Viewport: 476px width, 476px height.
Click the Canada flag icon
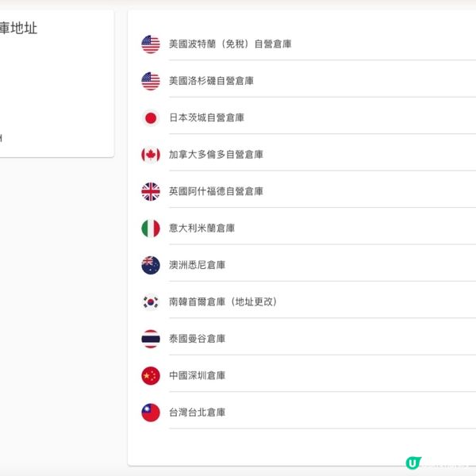click(x=151, y=155)
